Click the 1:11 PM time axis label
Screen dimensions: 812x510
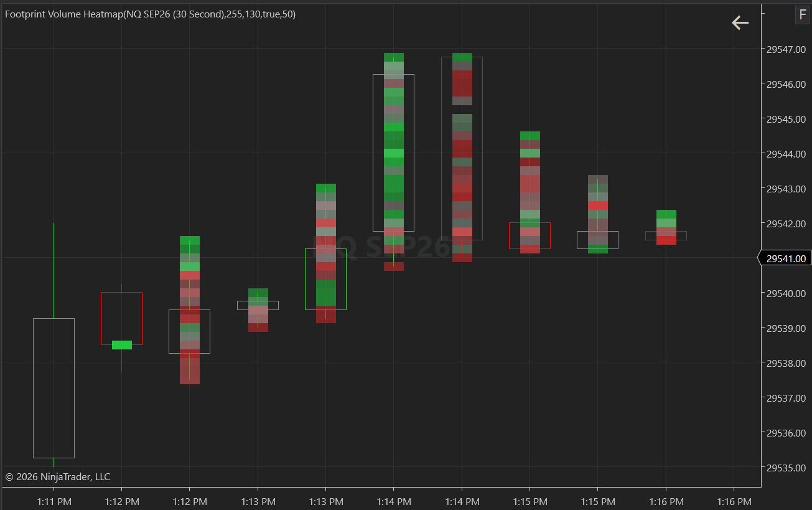pyautogui.click(x=54, y=501)
